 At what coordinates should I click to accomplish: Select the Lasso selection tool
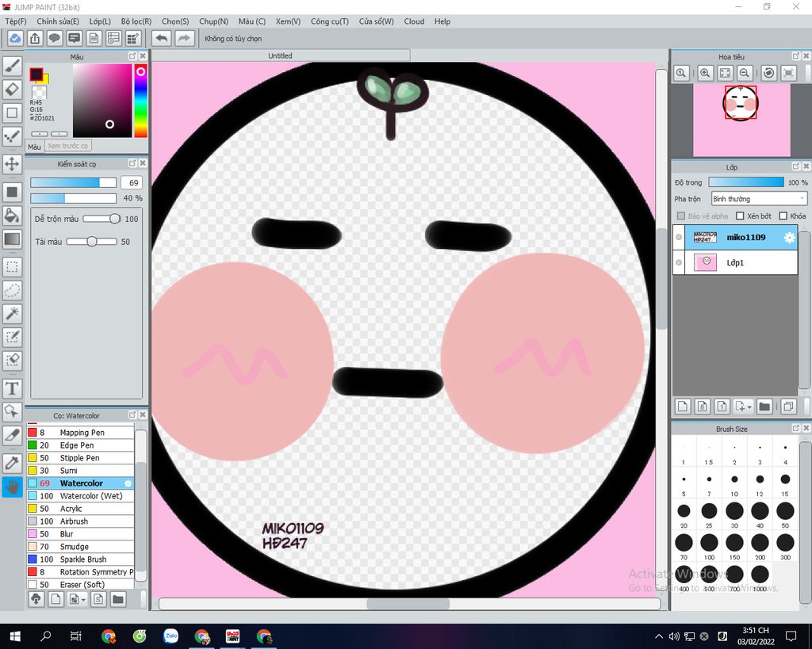click(x=12, y=290)
